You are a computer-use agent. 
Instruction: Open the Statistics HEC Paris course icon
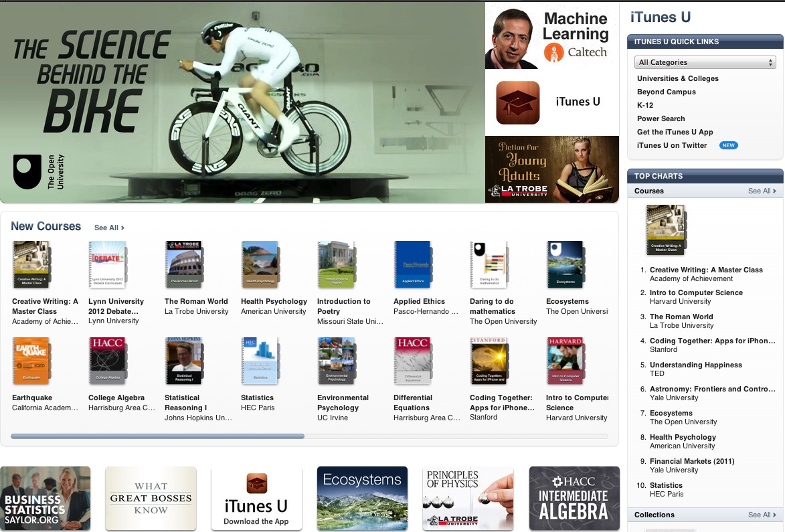260,361
